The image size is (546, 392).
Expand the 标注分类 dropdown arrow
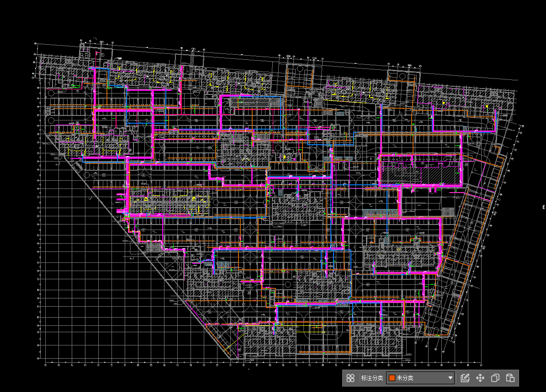450,378
